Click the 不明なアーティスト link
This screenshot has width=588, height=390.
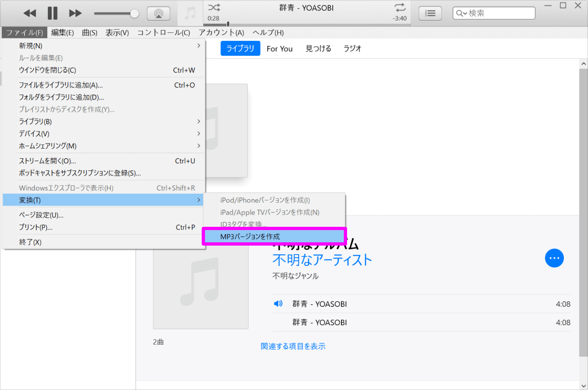coord(322,260)
